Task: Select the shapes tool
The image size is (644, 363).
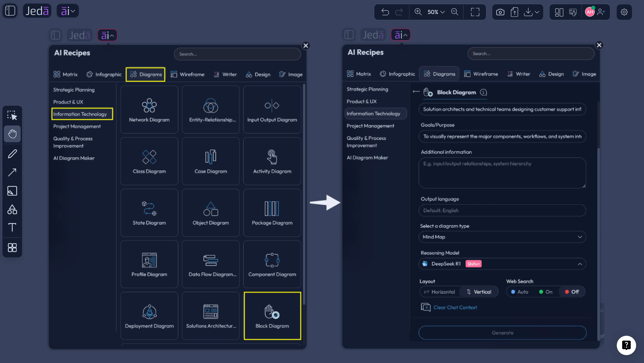Action: (12, 209)
